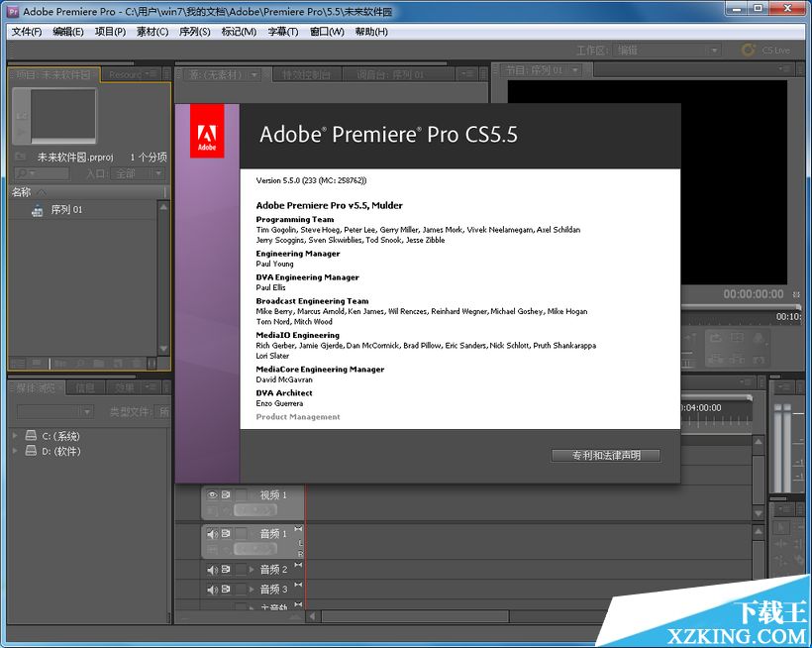Switch to the 效果 tab
Viewport: 812px width, 648px height.
click(x=125, y=387)
